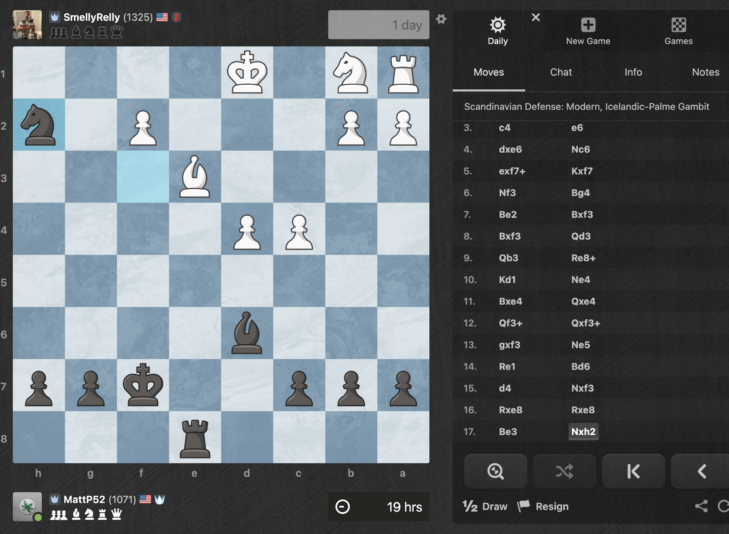Select move 15 d4 in the list
This screenshot has width=729, height=534.
(x=504, y=388)
